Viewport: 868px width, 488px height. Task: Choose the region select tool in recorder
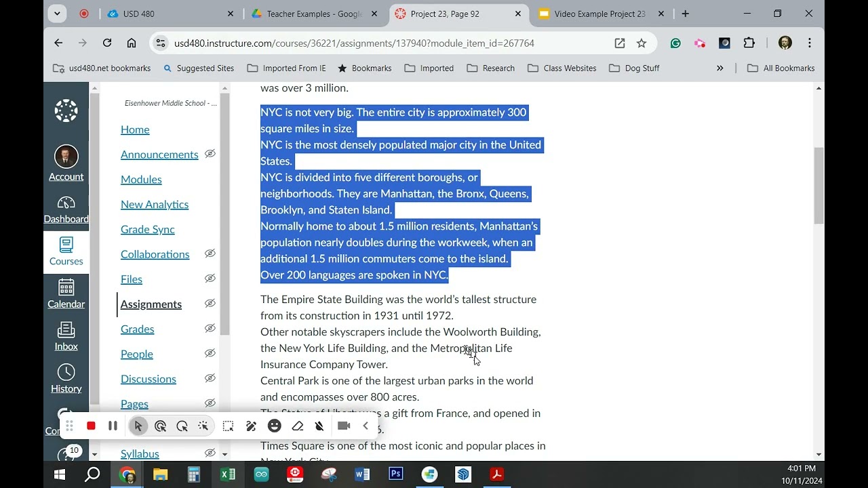click(228, 426)
